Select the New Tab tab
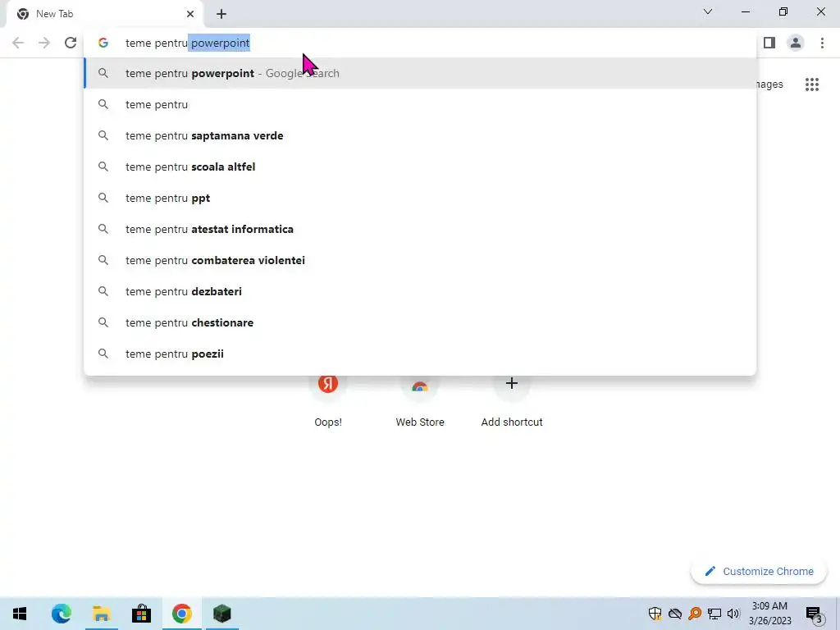The width and height of the screenshot is (840, 630). tap(104, 14)
